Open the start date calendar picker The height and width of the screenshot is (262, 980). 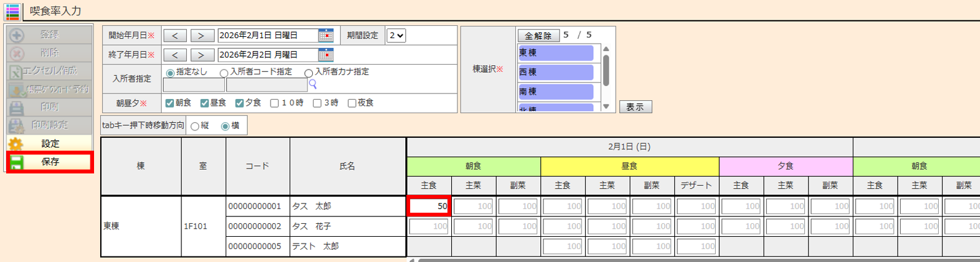[x=326, y=36]
